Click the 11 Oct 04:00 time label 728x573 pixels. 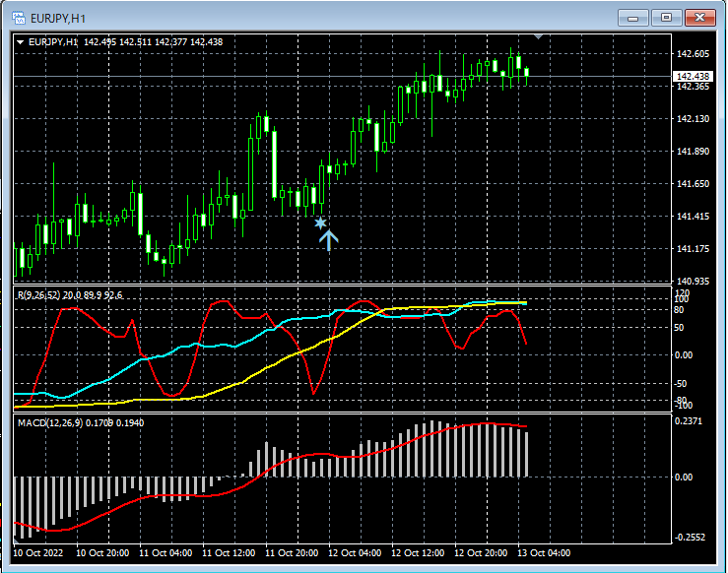point(165,553)
